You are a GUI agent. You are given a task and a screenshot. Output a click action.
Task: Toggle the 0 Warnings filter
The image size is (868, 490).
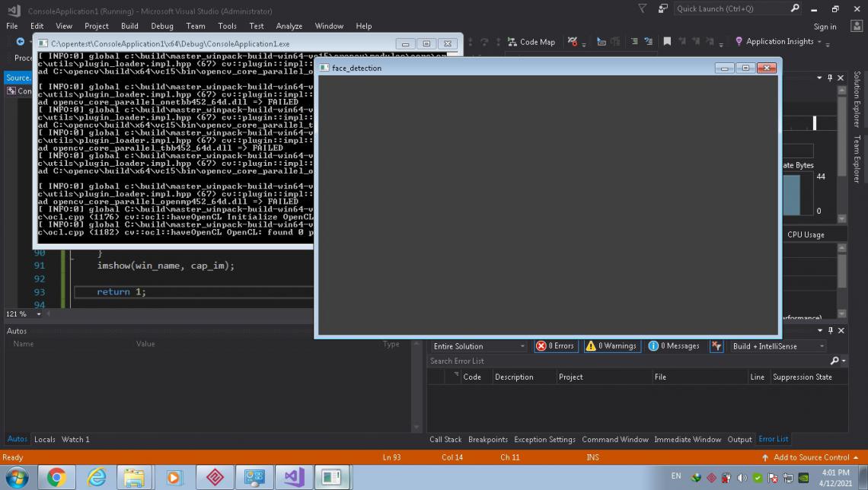611,346
